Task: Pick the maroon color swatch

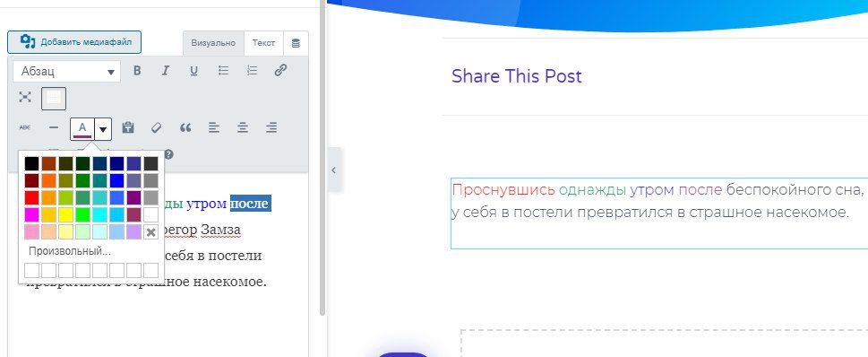Action: point(31,180)
